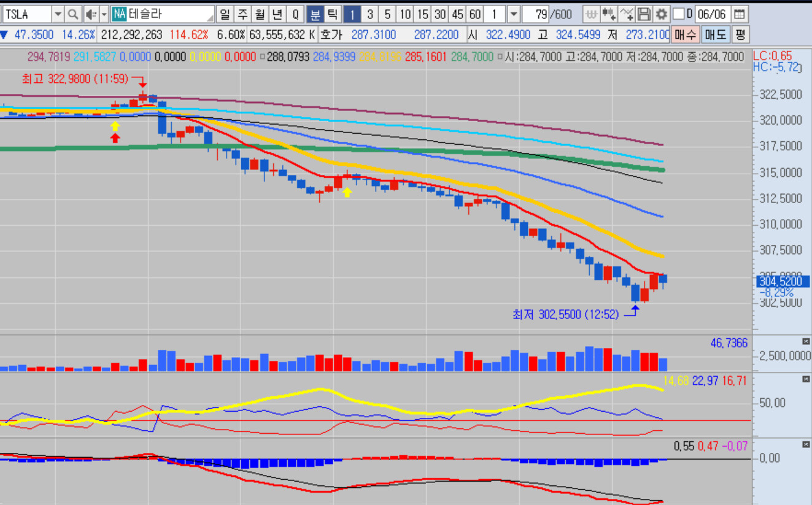This screenshot has height=505, width=812.
Task: Close the DMI/ADX indicator panel
Action: (x=806, y=379)
